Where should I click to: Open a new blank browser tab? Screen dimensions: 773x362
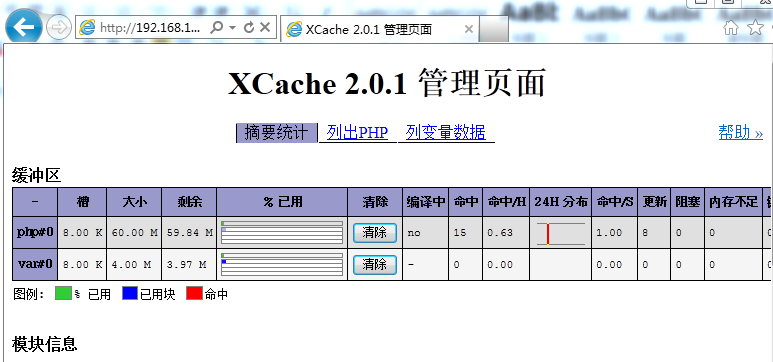click(x=493, y=29)
